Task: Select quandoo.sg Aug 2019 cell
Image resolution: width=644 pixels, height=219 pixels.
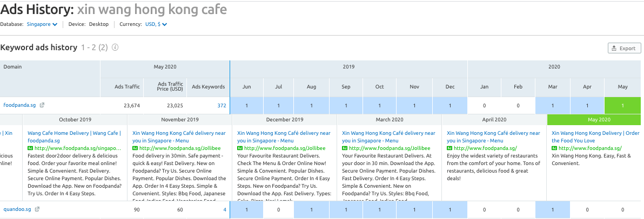Action: (311, 210)
